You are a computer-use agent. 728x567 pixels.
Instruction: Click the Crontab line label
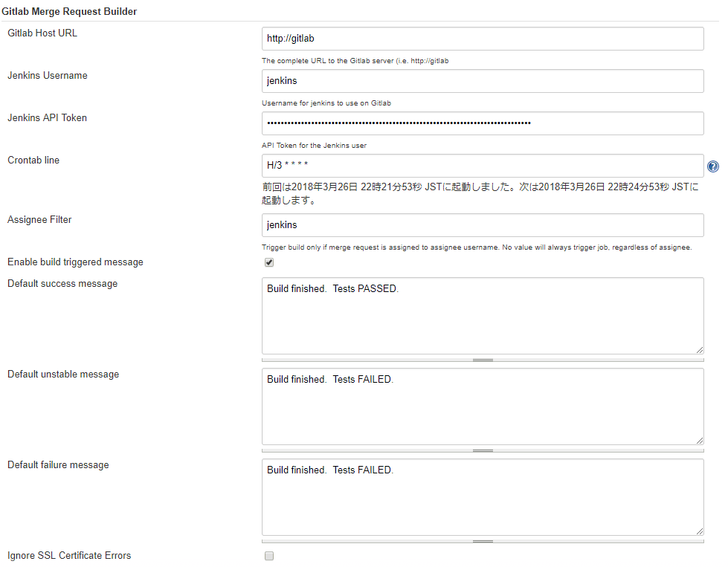click(x=33, y=160)
